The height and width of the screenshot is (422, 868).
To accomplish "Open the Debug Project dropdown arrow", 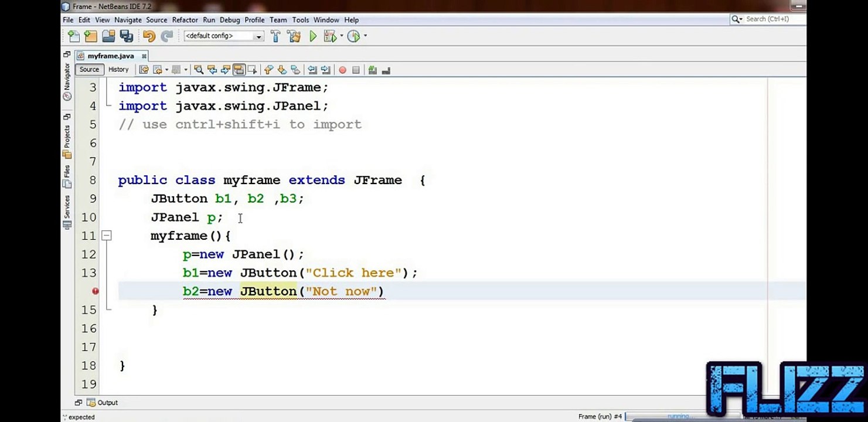I will coord(341,36).
